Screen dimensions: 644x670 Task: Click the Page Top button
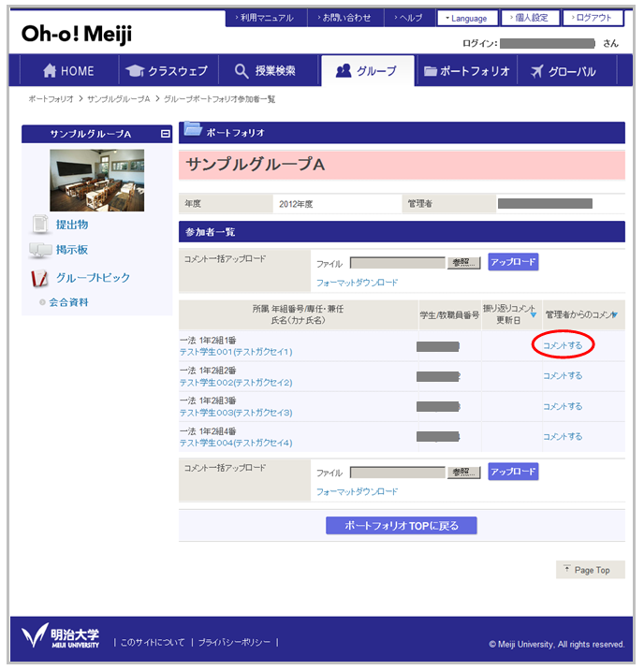pos(590,570)
